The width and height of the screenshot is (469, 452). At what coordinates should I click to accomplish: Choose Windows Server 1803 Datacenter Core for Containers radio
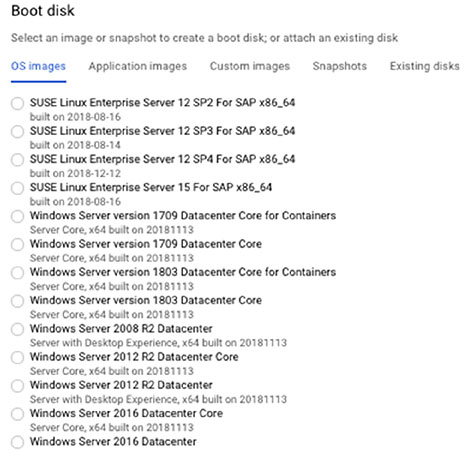click(17, 273)
